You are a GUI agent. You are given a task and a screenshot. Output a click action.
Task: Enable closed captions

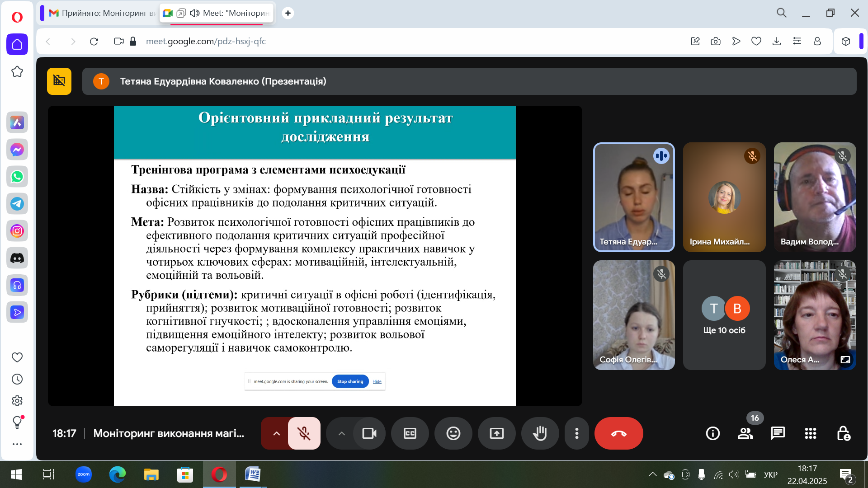(x=409, y=433)
